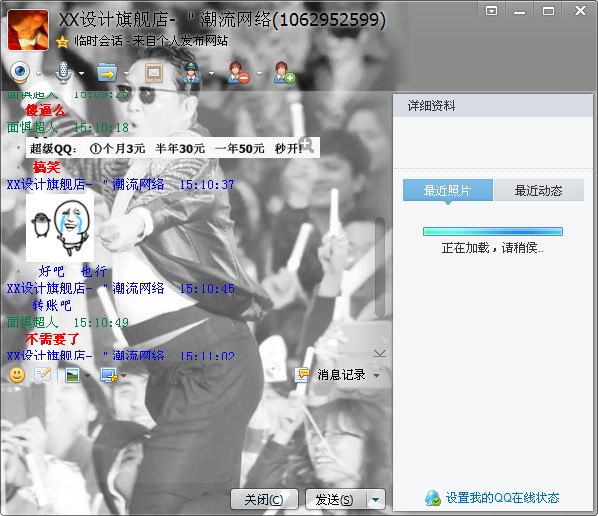Switch to 最近动态 tab
This screenshot has height=516, width=598.
539,190
